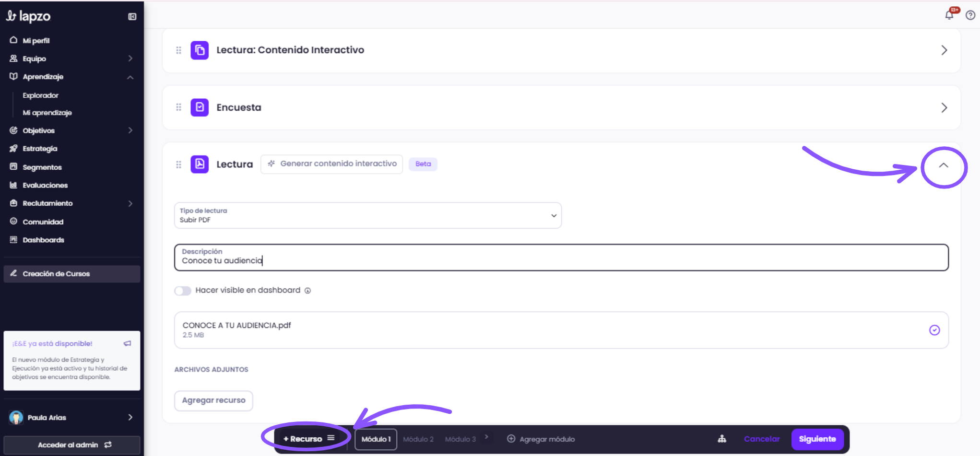The width and height of the screenshot is (980, 456).
Task: Switch to Módulo 1 tab
Action: (x=376, y=439)
